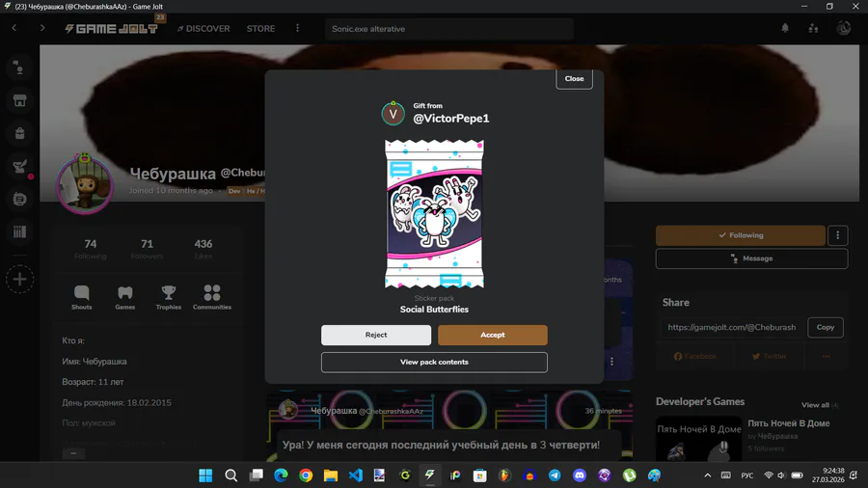
Task: Click the profile share URL field
Action: [x=732, y=327]
